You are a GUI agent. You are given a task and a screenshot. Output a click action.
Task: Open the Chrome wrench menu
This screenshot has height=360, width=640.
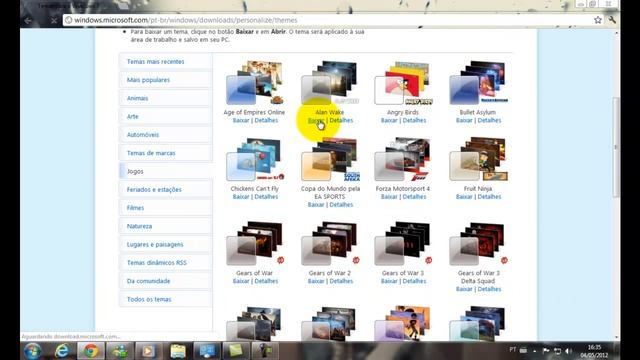(612, 20)
